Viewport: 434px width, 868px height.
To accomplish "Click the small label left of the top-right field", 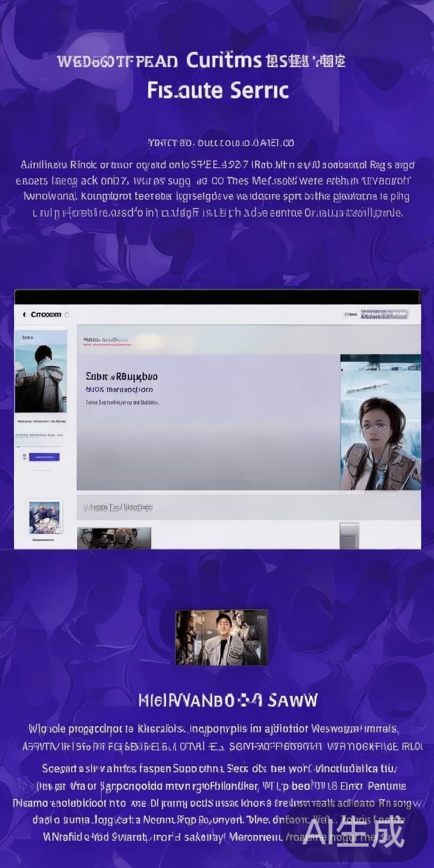I will point(350,314).
